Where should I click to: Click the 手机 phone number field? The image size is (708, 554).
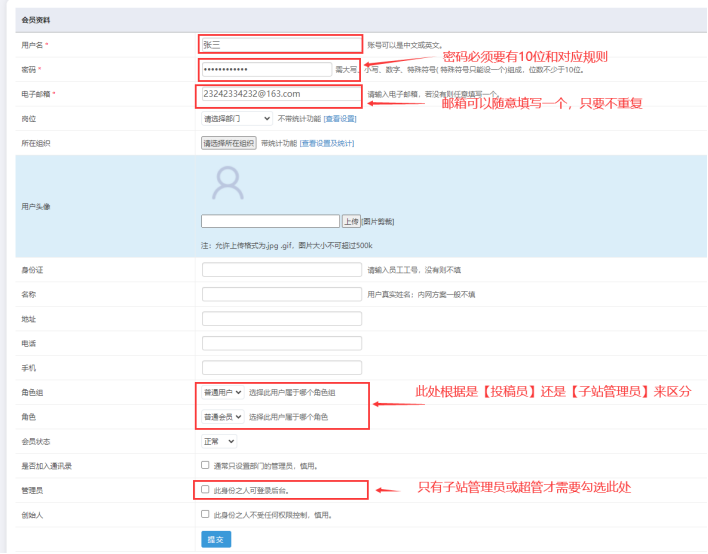[281, 368]
